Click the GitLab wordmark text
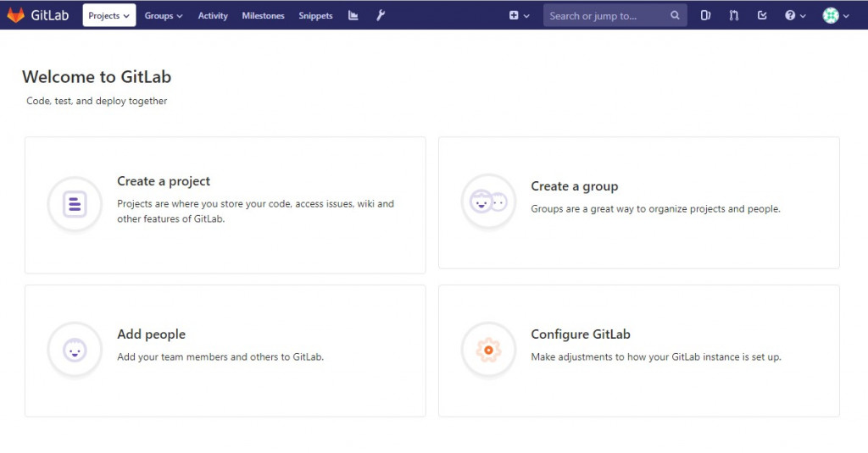This screenshot has width=868, height=453. click(50, 15)
